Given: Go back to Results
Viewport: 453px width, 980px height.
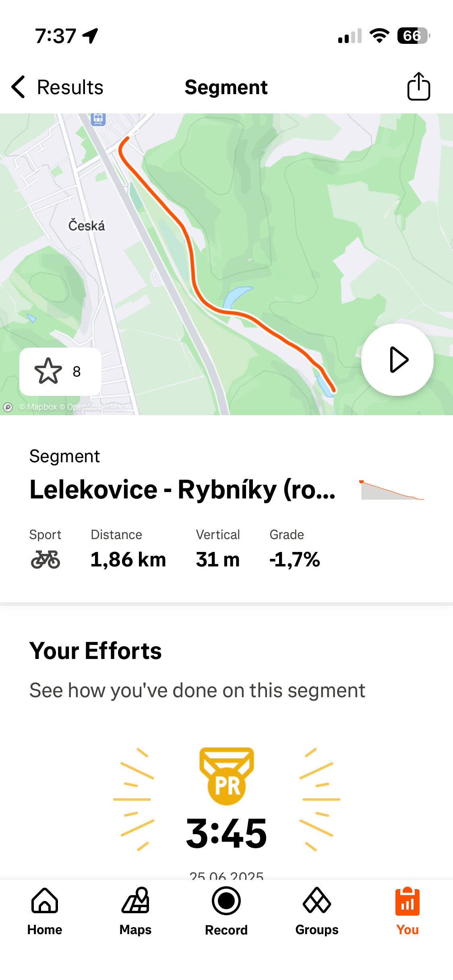Looking at the screenshot, I should tap(58, 87).
